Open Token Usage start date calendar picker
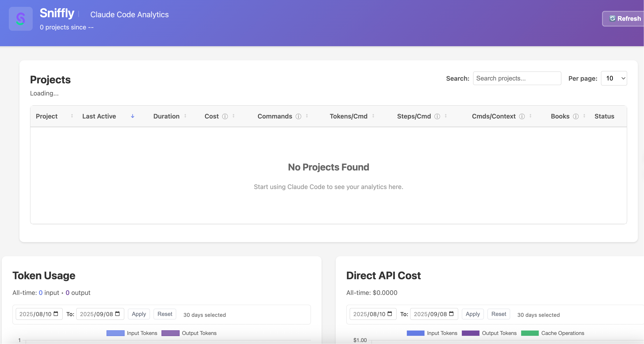 tap(56, 314)
